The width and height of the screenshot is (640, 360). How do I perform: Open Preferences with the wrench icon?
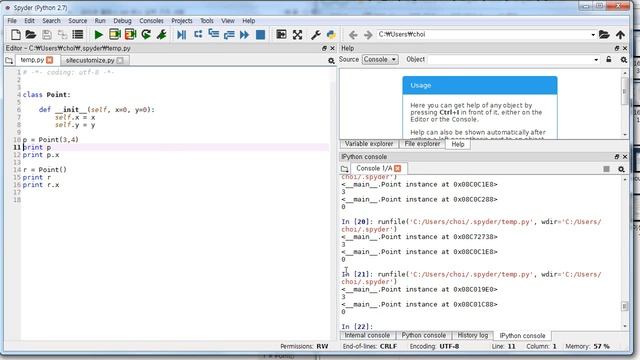tap(316, 35)
